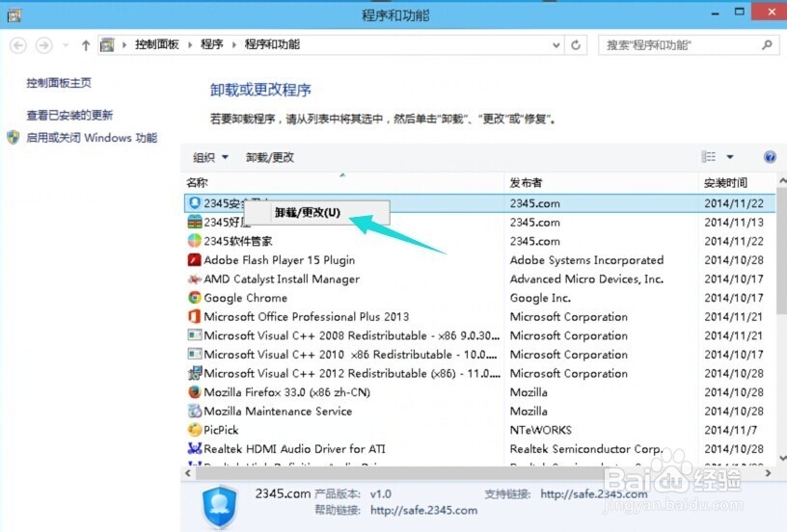This screenshot has width=787, height=532.
Task: Select the Mozilla Maintenance Service icon
Action: (195, 412)
